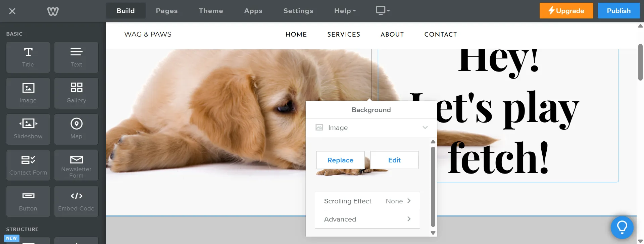Add a Button element
Viewport: 644px width, 244px height.
pyautogui.click(x=28, y=201)
